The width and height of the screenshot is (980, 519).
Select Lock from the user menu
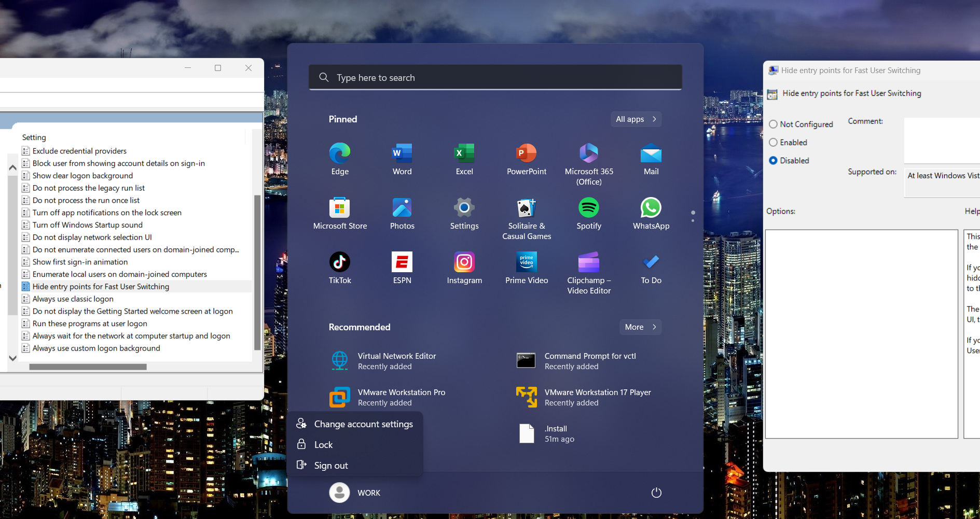(355, 445)
